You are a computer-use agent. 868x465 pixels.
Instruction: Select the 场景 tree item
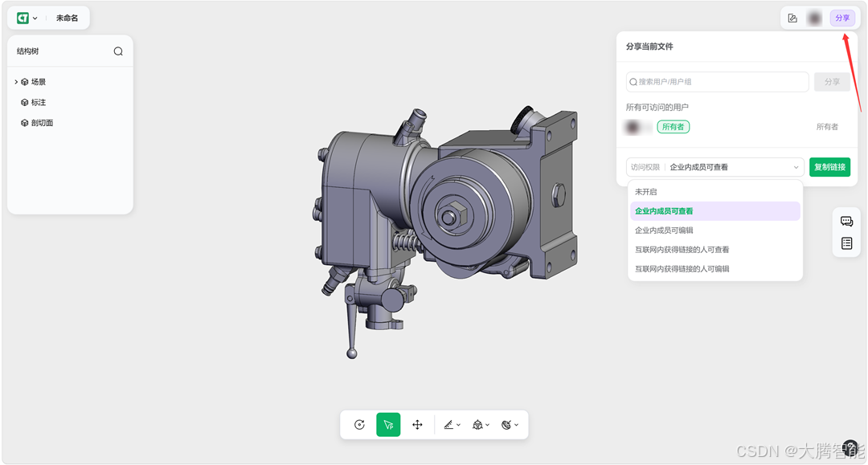[x=39, y=82]
